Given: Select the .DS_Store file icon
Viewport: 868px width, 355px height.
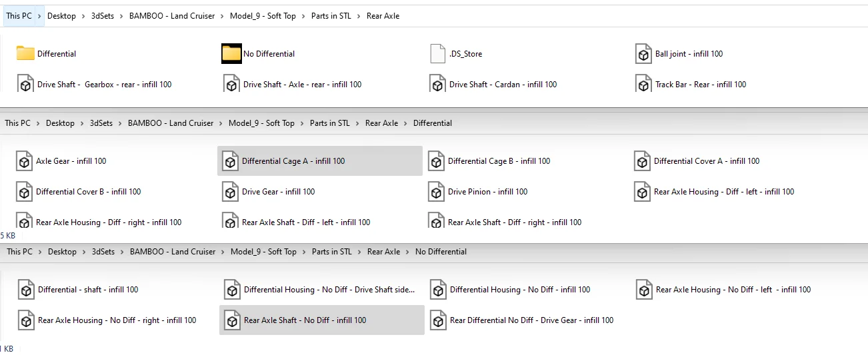Looking at the screenshot, I should click(x=437, y=54).
